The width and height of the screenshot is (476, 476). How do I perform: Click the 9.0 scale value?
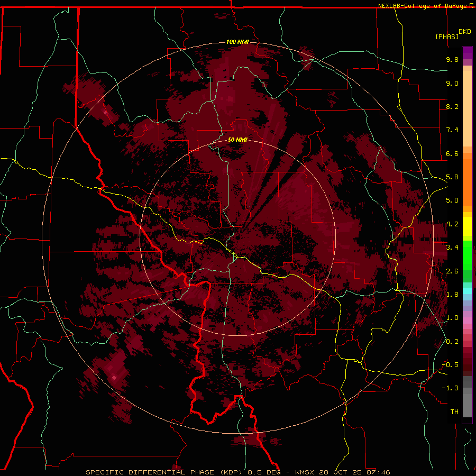[x=452, y=83]
